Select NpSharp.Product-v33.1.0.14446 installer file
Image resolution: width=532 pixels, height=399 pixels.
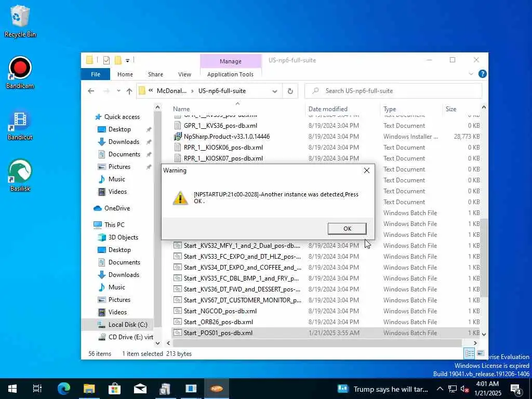click(x=227, y=137)
